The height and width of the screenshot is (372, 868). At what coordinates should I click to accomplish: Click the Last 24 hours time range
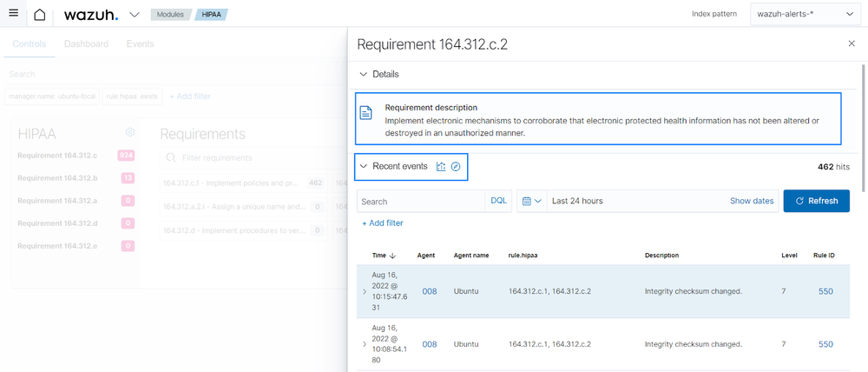click(577, 202)
